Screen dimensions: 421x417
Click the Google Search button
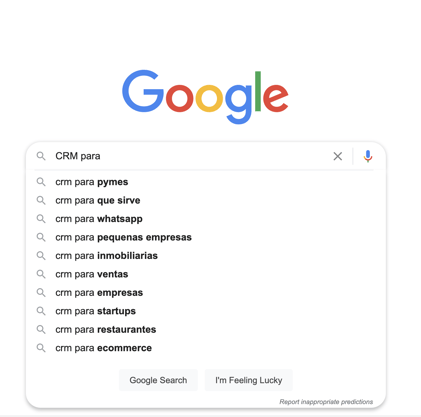click(x=158, y=380)
